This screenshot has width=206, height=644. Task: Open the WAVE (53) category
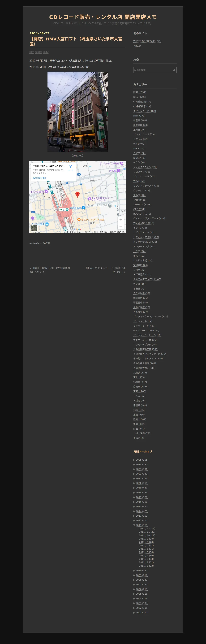[139, 181]
